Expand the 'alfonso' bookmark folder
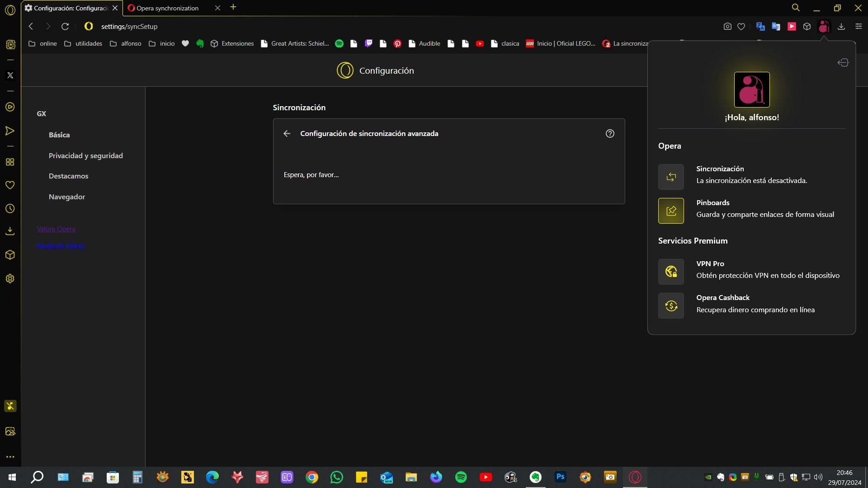The image size is (868, 488). pos(126,44)
